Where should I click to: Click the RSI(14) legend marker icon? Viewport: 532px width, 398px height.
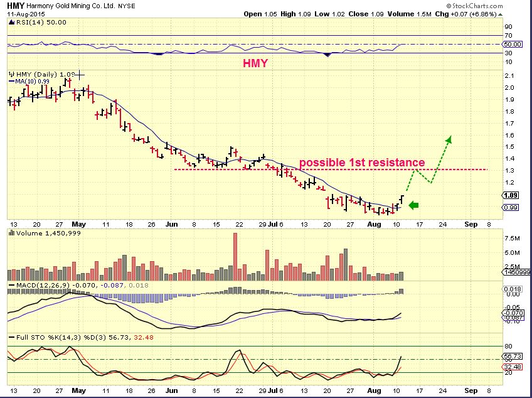coord(11,23)
